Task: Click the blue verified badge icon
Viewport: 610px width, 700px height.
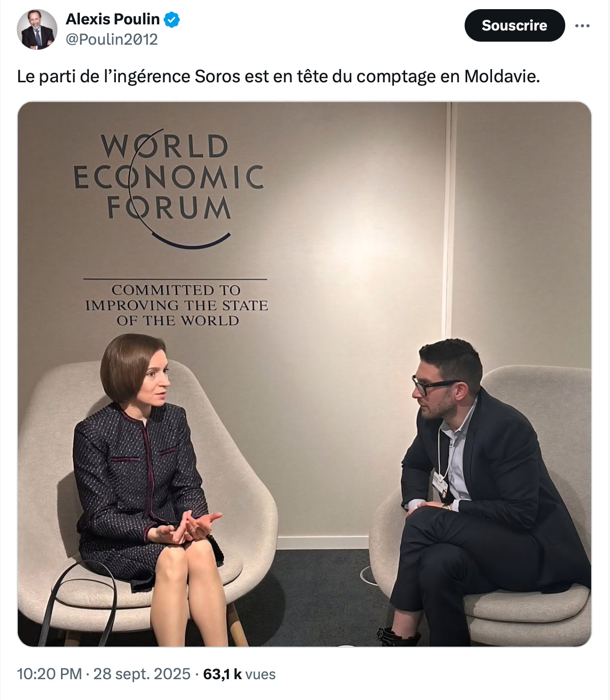Action: tap(172, 20)
